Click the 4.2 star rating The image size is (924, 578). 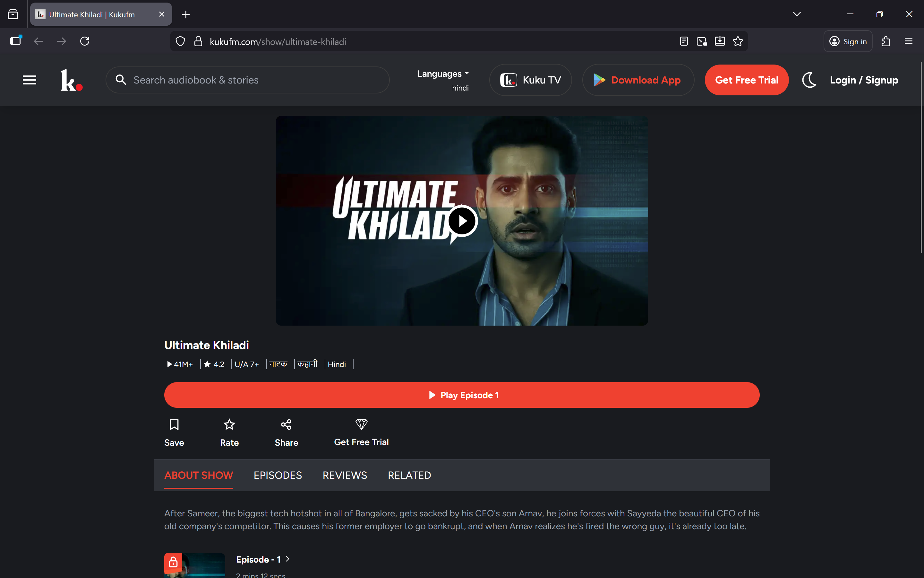click(214, 364)
